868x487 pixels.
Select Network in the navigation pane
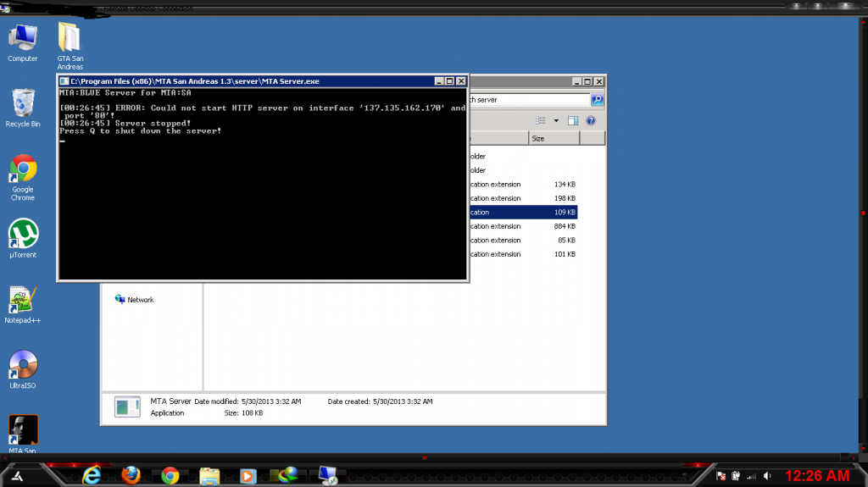point(140,300)
